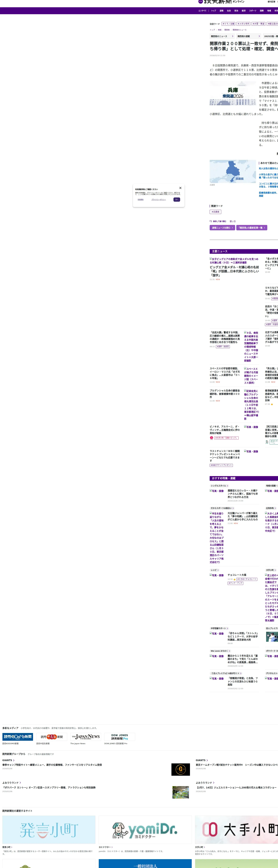This screenshot has width=278, height=868.
Task: Select the スポーツ navigation tab
Action: pyautogui.click(x=252, y=11)
